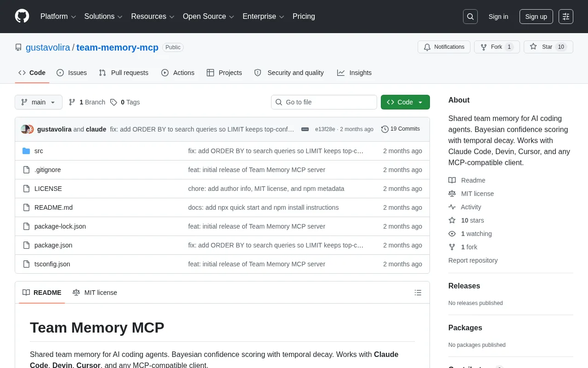The width and height of the screenshot is (588, 368).
Task: Open the 1 Branch link
Action: (x=87, y=102)
